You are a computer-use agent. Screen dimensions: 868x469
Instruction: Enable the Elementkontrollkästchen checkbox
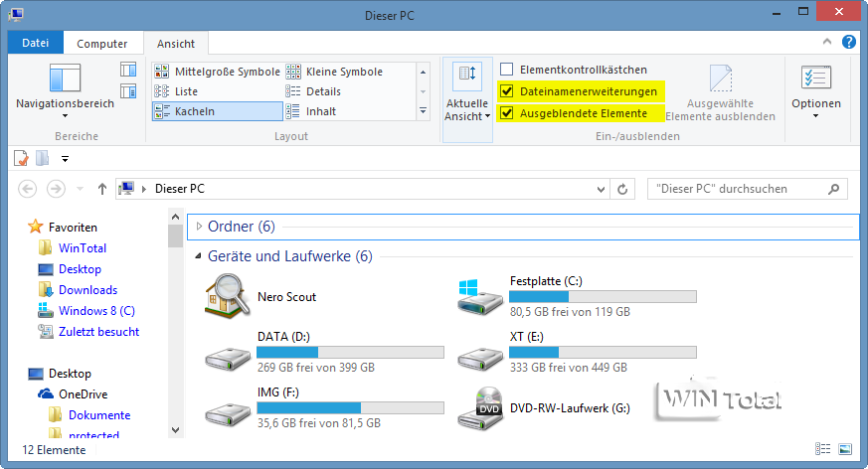click(x=507, y=70)
